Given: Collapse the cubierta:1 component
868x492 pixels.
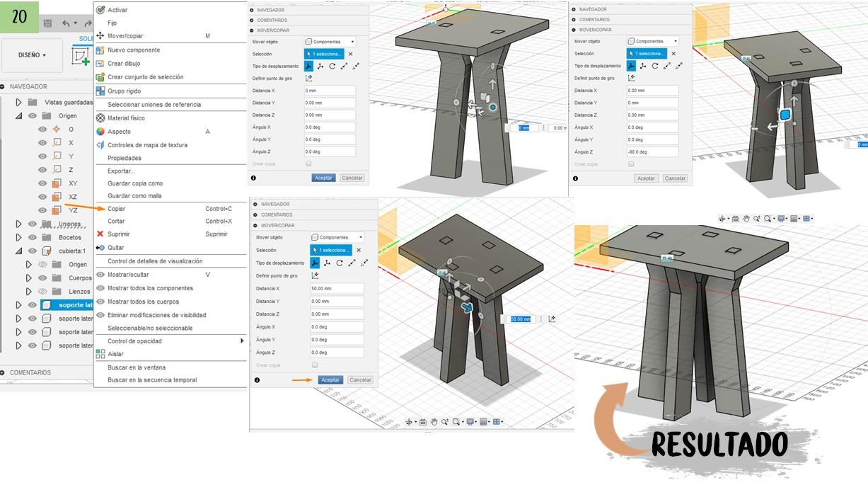Looking at the screenshot, I should pos(19,251).
